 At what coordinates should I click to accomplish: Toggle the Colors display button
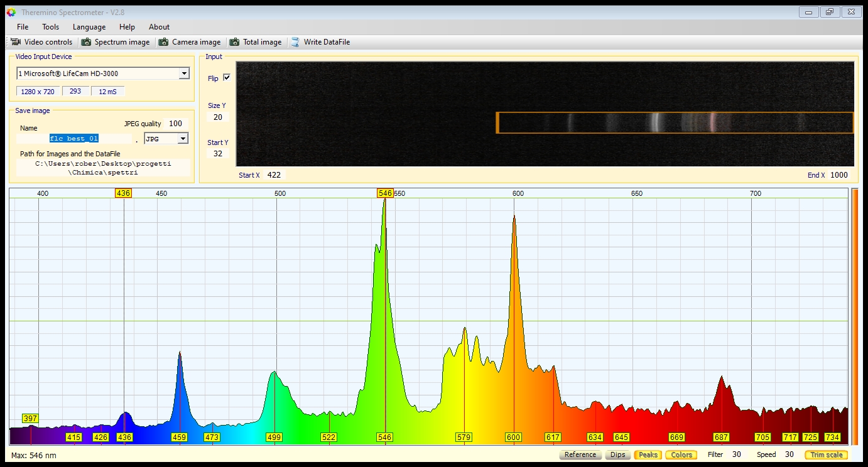[681, 454]
